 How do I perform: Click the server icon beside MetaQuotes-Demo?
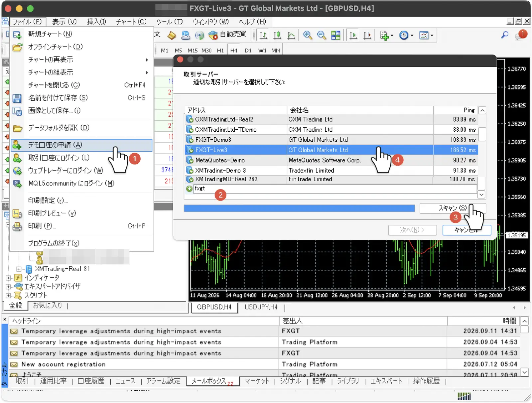point(190,160)
